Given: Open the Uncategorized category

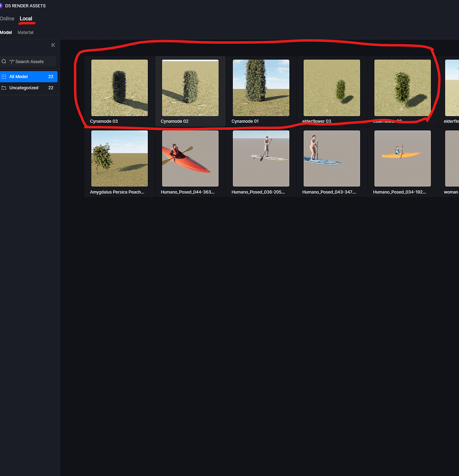Looking at the screenshot, I should [x=25, y=88].
